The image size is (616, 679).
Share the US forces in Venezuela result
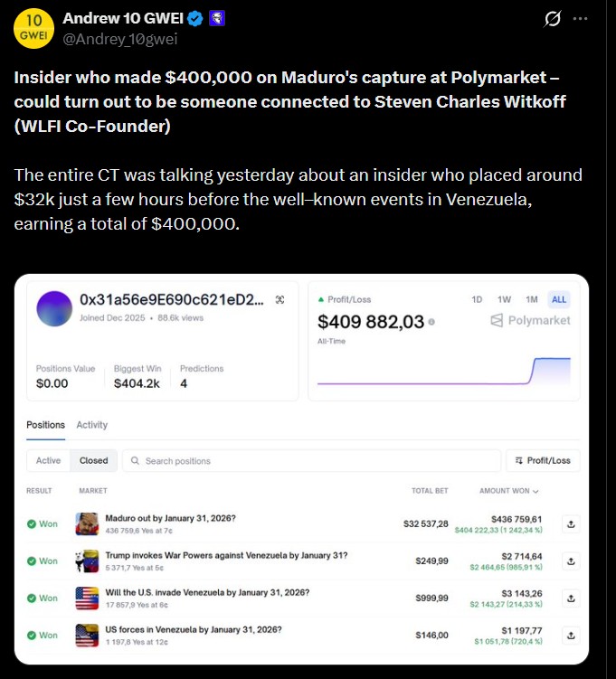571,635
